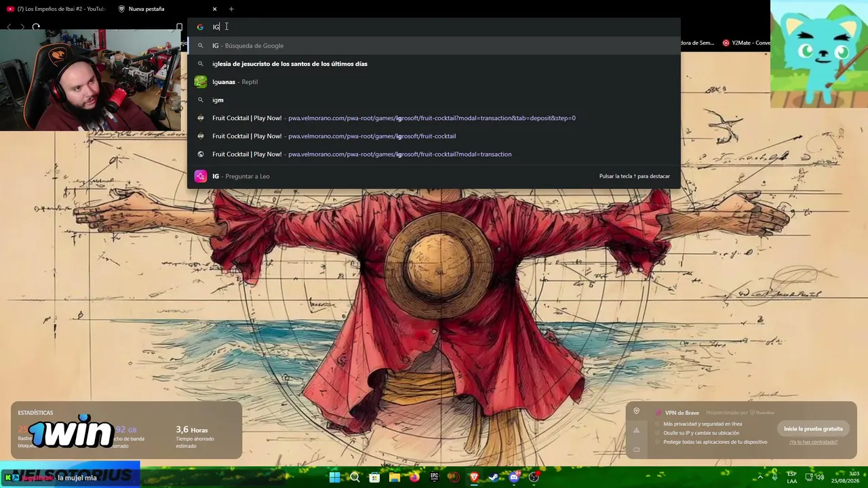Launch Microsoft Store from the taskbar

click(x=374, y=477)
